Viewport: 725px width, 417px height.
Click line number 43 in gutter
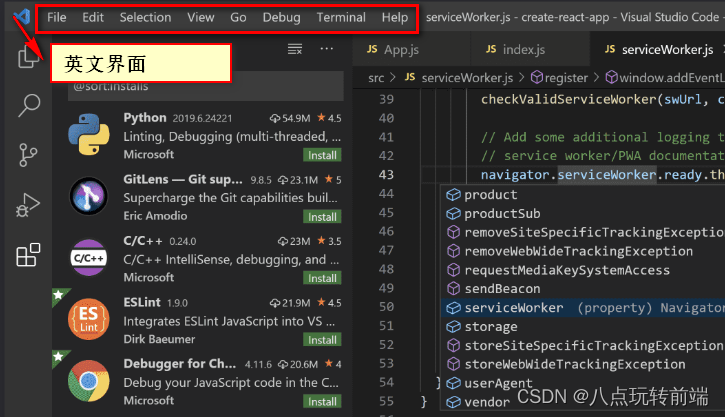click(386, 175)
